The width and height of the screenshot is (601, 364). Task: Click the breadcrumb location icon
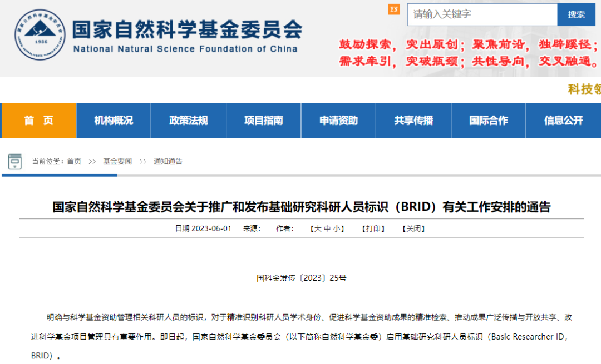(15, 161)
